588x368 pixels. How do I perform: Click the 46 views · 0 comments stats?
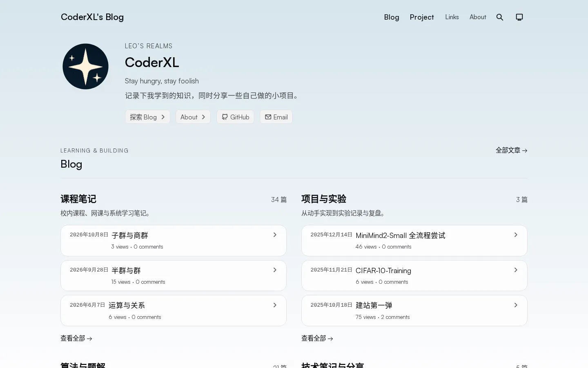coord(383,247)
